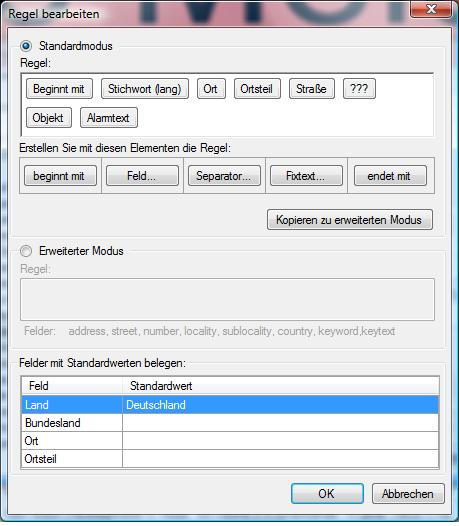This screenshot has width=459, height=526.
Task: Add an 'endet mit' element
Action: [x=390, y=176]
